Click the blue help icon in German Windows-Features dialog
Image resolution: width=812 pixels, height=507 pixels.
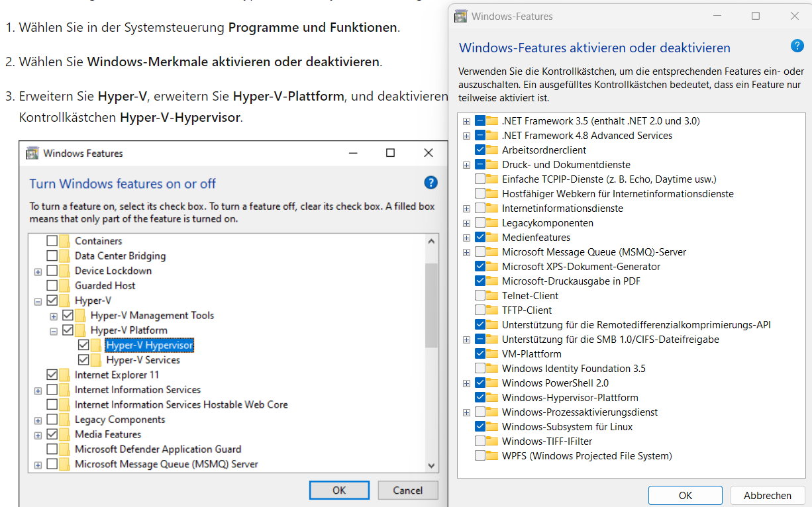(797, 46)
